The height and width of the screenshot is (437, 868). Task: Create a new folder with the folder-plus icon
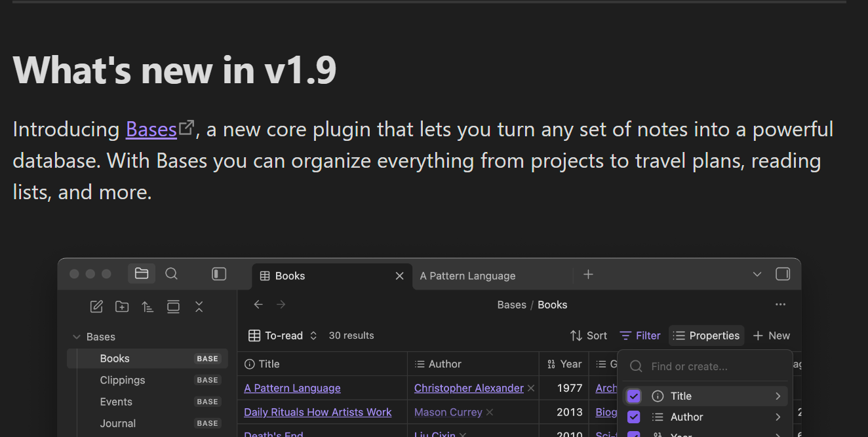[122, 307]
